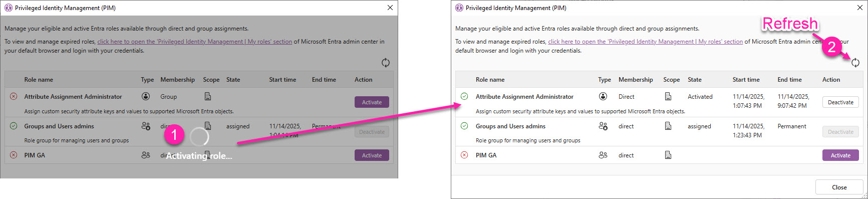Click the 'Activated' state cell in right window

click(x=700, y=96)
